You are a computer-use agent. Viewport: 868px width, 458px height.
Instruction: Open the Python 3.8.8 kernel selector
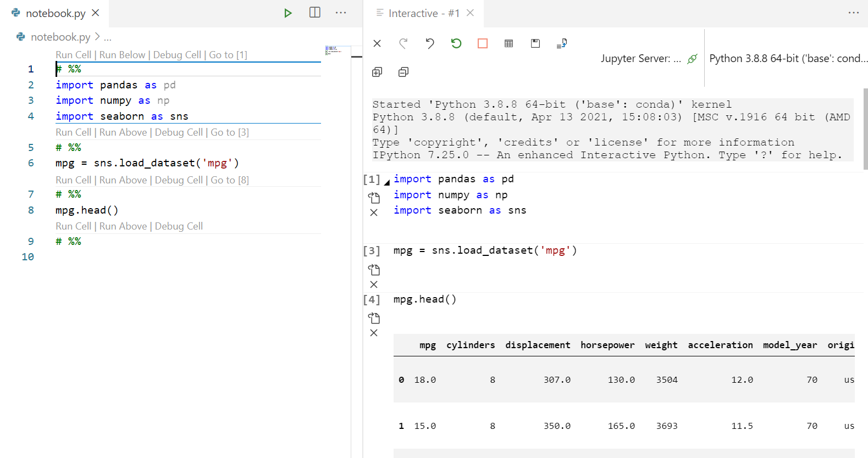[x=788, y=58]
